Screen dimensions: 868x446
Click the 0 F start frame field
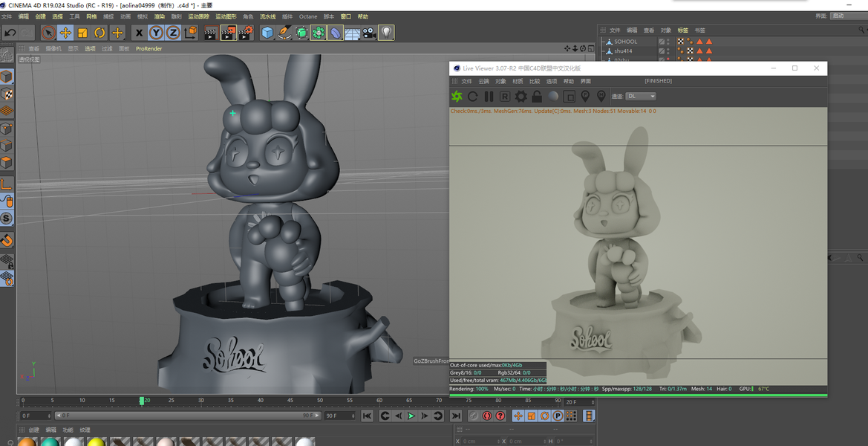[36, 416]
